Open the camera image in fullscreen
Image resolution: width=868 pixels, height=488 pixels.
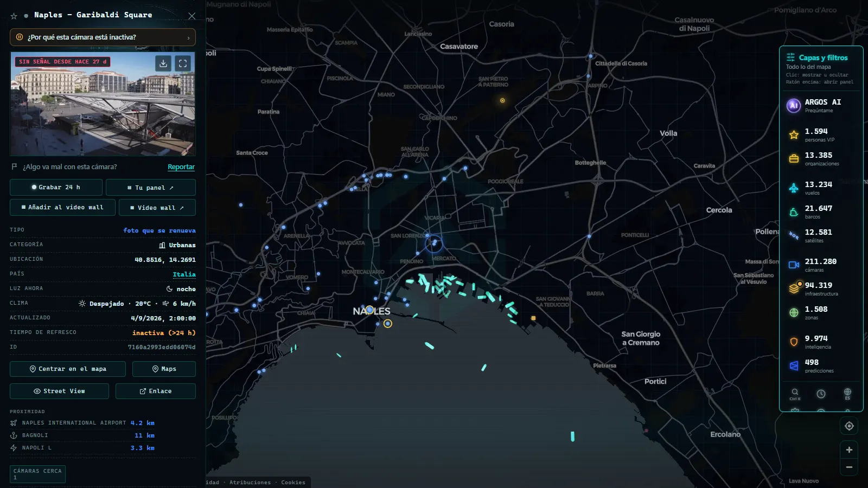(183, 63)
